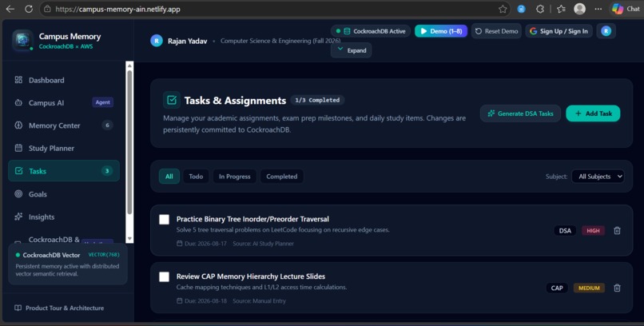The image size is (644, 326).
Task: Open the Dashboard page
Action: tap(64, 80)
